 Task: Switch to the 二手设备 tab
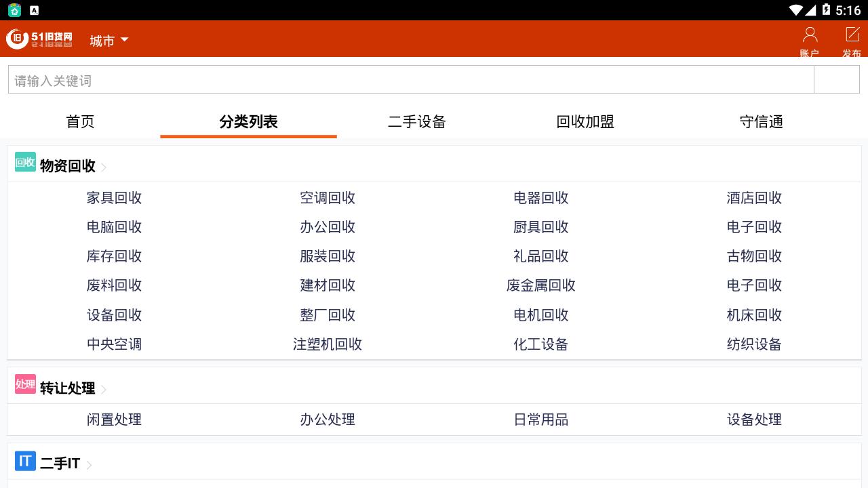416,122
